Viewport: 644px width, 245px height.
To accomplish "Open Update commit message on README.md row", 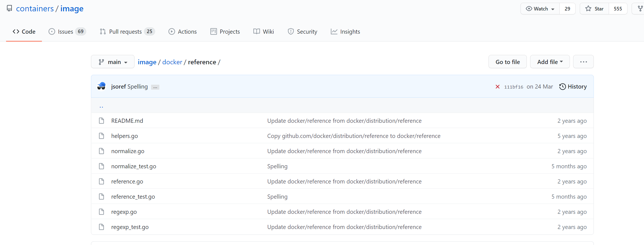I will tap(344, 121).
